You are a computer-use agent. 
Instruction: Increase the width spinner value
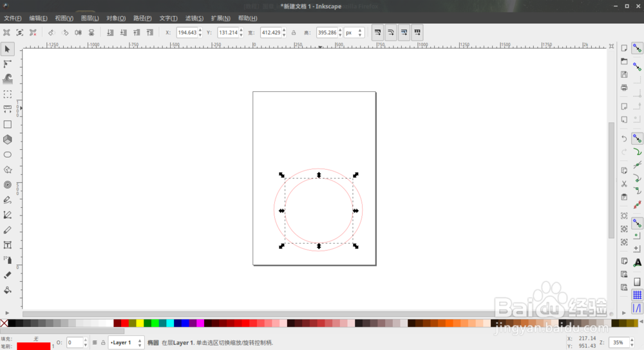click(284, 30)
